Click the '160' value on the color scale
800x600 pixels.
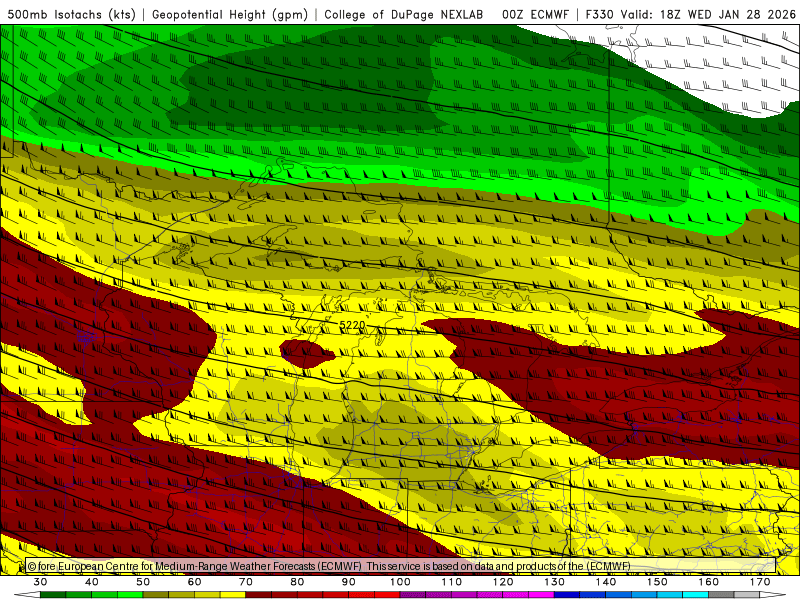[x=709, y=582]
